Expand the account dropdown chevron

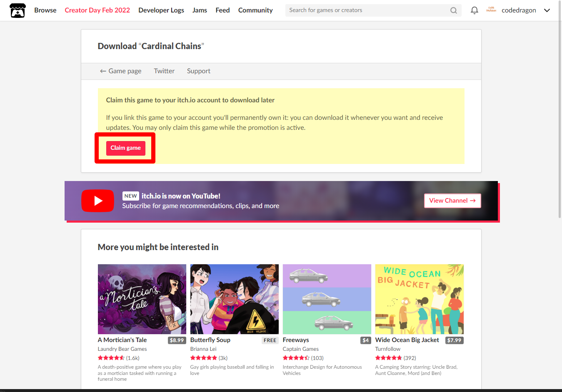(547, 10)
